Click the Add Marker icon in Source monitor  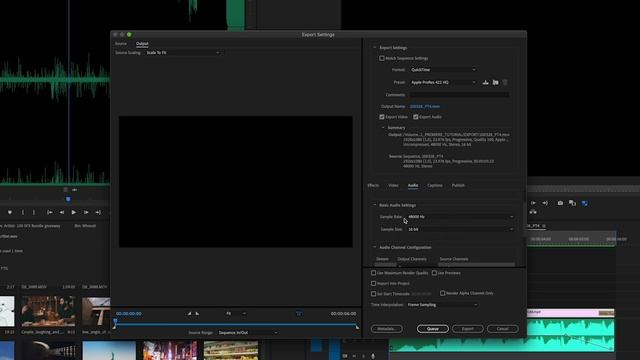tap(10, 212)
